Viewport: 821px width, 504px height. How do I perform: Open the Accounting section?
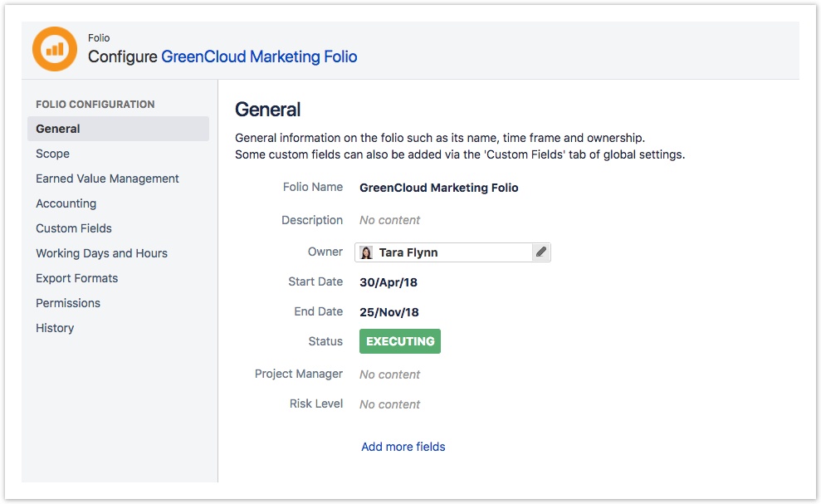point(66,203)
